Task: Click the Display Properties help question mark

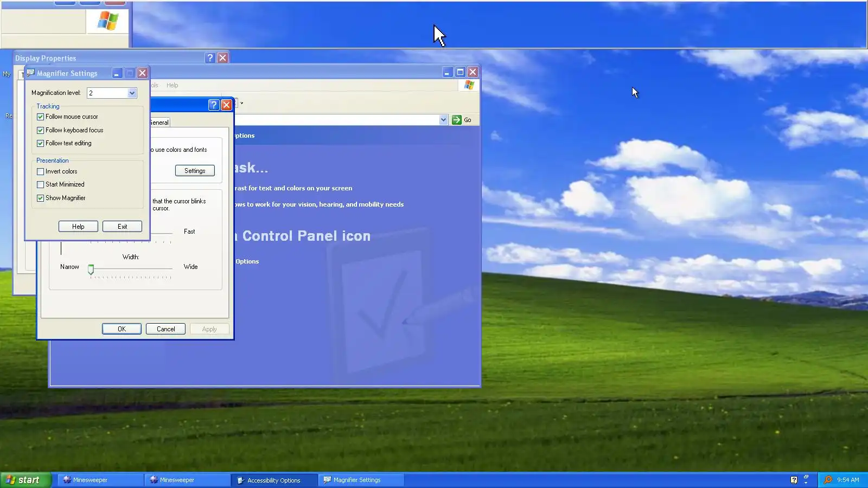Action: 210,57
